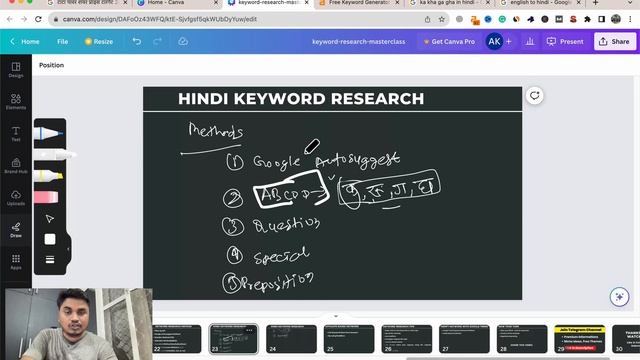The image size is (640, 360).
Task: Choose the pointer select tool
Action: 50,219
